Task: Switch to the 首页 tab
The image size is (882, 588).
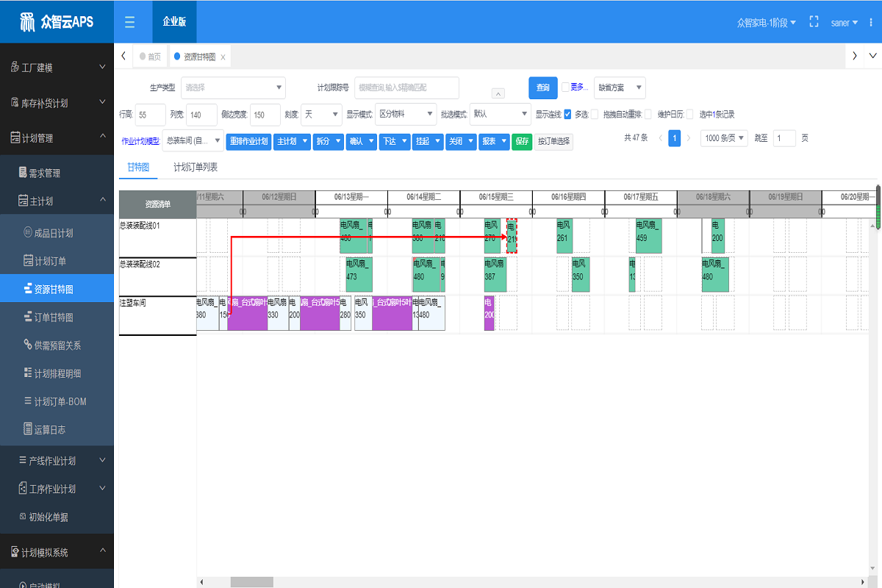Action: pyautogui.click(x=151, y=57)
